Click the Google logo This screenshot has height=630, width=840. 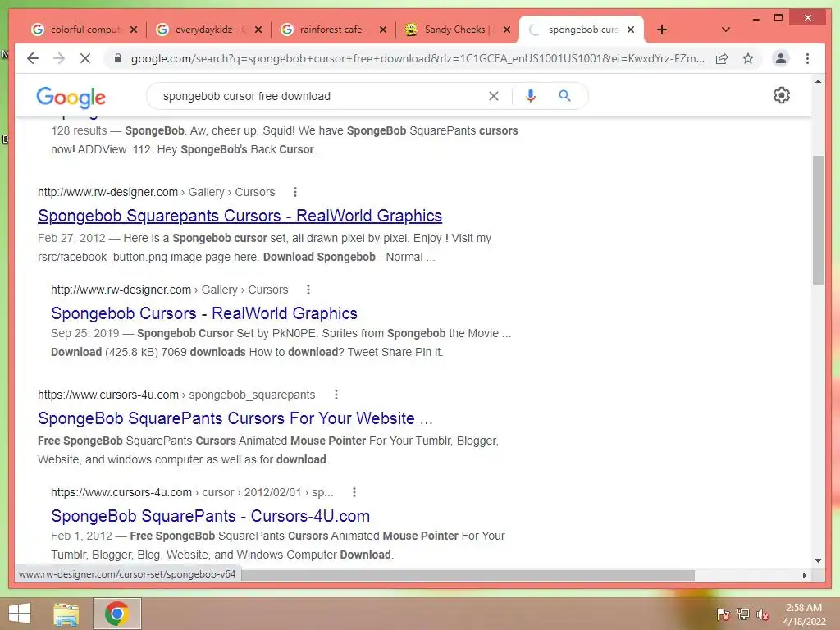click(x=71, y=97)
